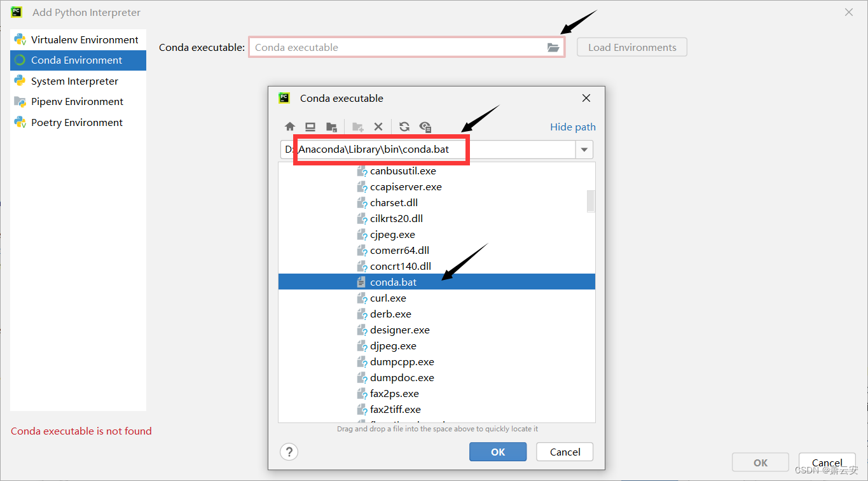Select derb.exe in the file list
The image size is (868, 481).
(x=436, y=314)
